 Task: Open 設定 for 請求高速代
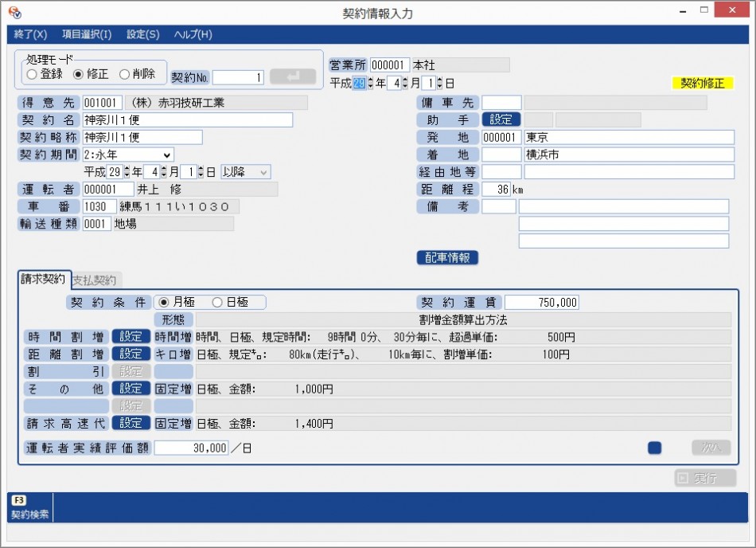click(131, 424)
